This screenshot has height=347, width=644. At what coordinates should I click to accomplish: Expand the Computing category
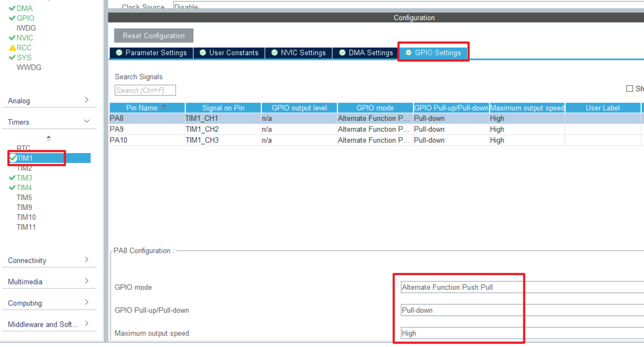coord(49,303)
